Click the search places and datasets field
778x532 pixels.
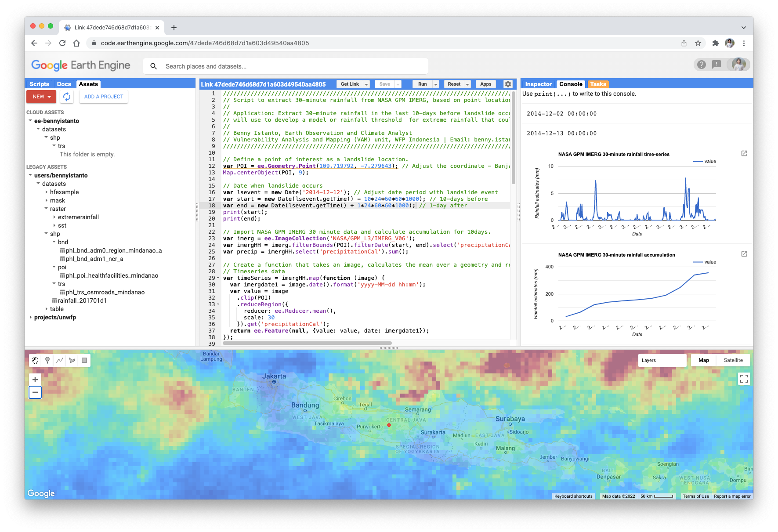click(286, 66)
